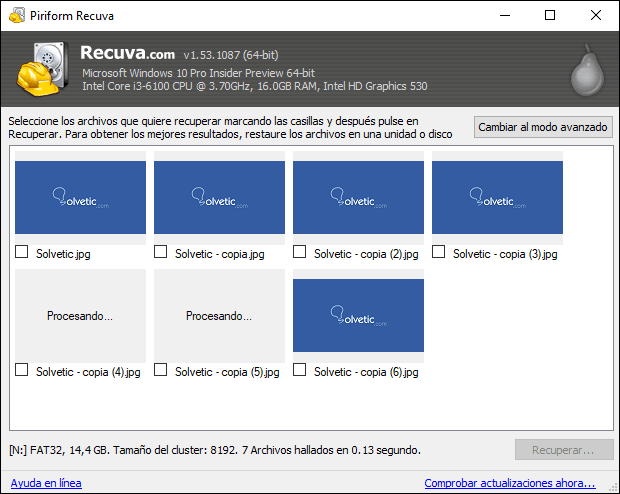
Task: Tick the Solvetic - copia (2).jpg checkbox
Action: coord(299,252)
